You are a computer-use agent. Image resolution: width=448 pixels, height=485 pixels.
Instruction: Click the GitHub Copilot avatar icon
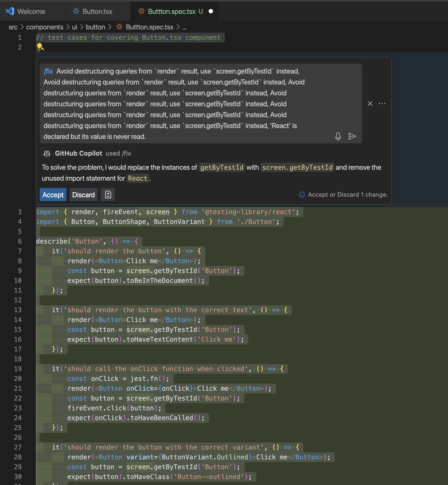point(47,153)
